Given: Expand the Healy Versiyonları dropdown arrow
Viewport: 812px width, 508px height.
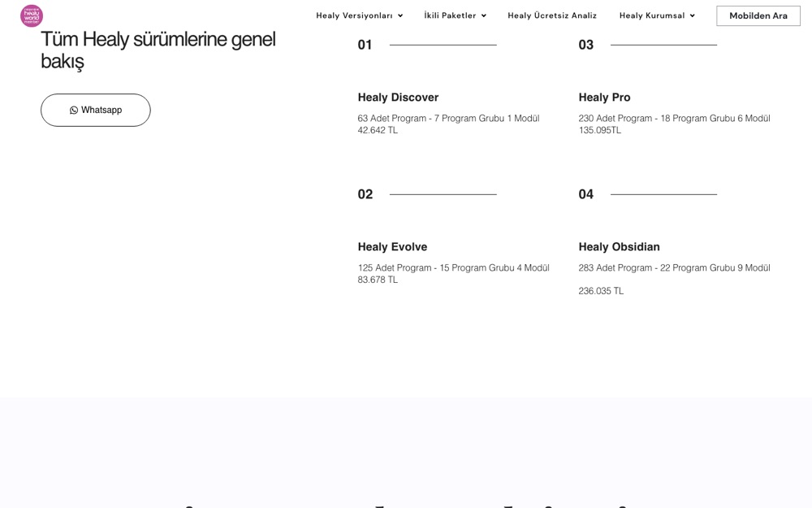Looking at the screenshot, I should (x=400, y=16).
